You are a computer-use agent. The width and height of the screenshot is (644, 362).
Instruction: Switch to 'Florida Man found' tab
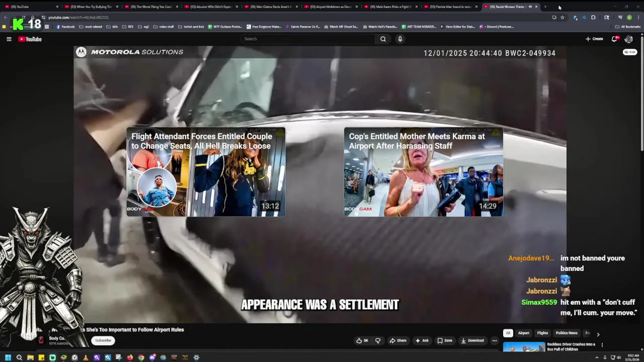[450, 7]
